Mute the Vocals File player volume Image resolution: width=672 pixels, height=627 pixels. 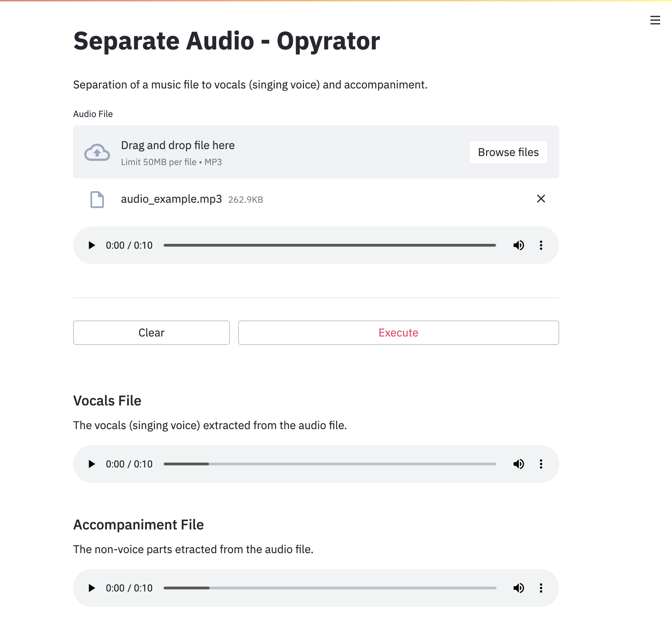coord(518,464)
